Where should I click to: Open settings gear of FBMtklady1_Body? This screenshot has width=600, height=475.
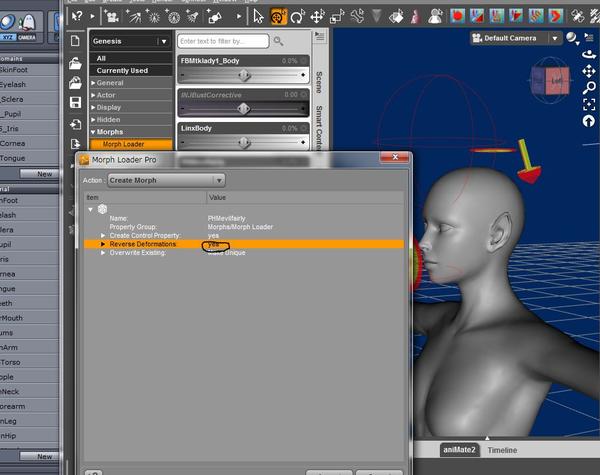pos(304,60)
